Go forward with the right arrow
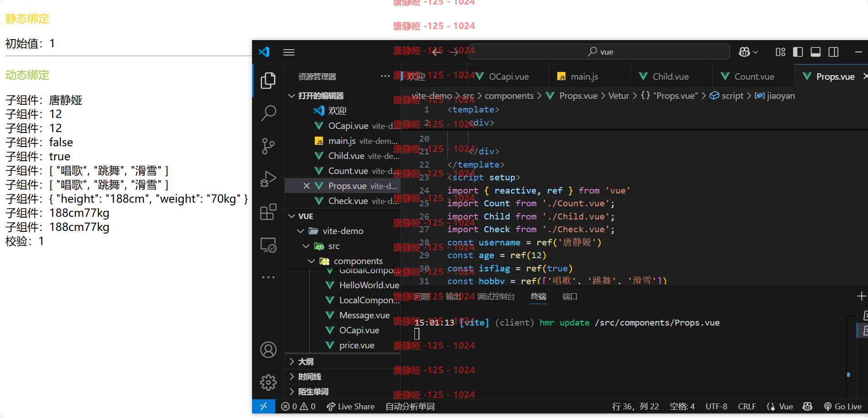 pyautogui.click(x=454, y=52)
